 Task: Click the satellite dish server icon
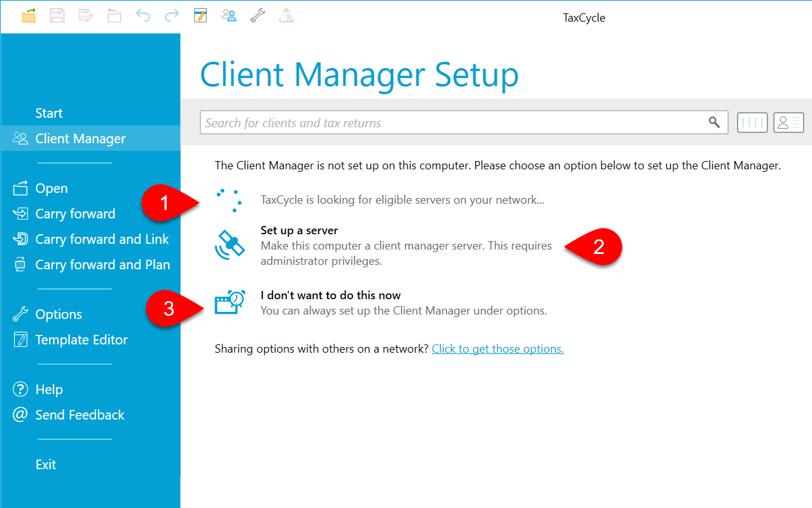[230, 246]
